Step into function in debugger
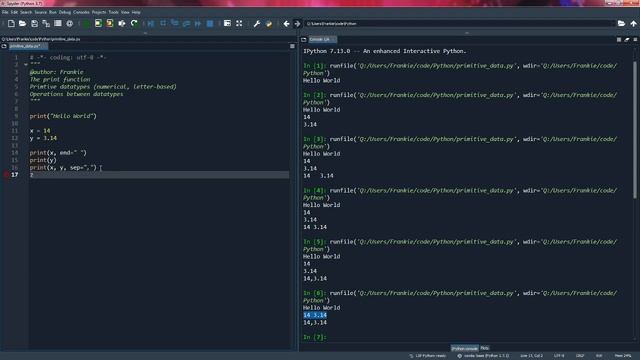This screenshot has width=640, height=360. 175,24
